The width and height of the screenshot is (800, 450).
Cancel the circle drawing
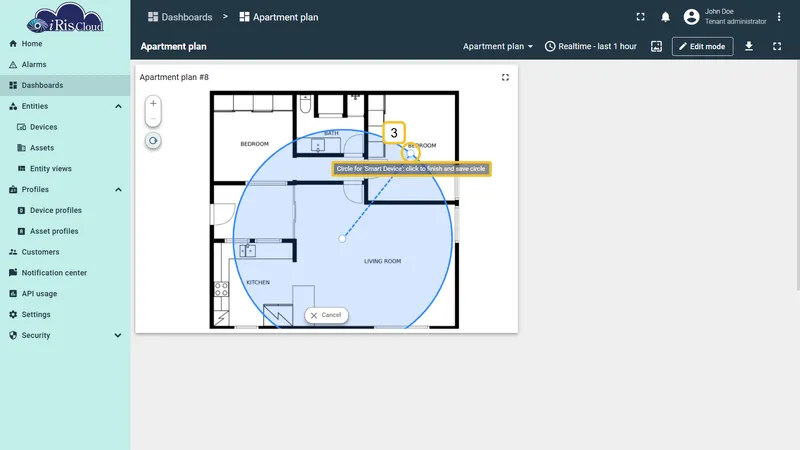tap(327, 315)
